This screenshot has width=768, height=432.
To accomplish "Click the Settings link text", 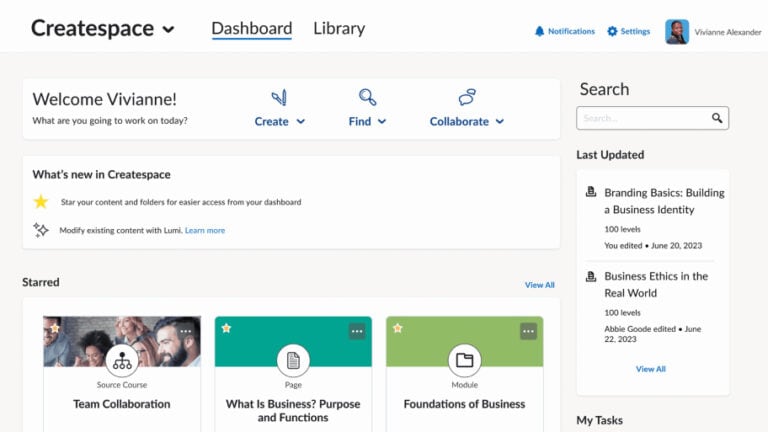I will pos(635,31).
